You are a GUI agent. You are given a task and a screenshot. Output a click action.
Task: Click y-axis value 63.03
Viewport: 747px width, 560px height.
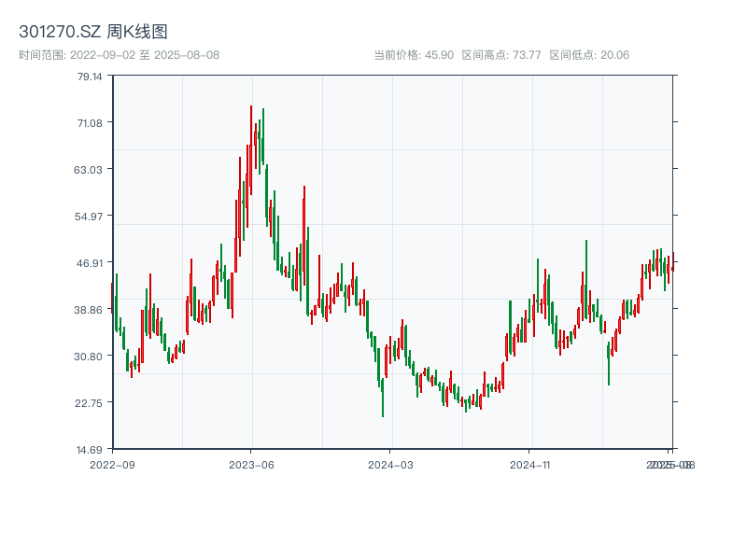[x=88, y=170]
